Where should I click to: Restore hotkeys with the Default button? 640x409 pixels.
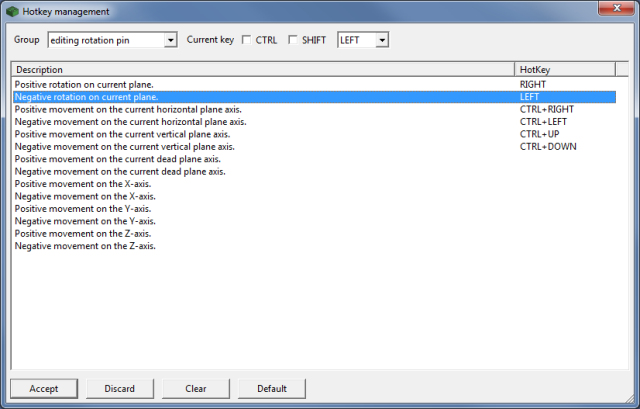[x=271, y=388]
